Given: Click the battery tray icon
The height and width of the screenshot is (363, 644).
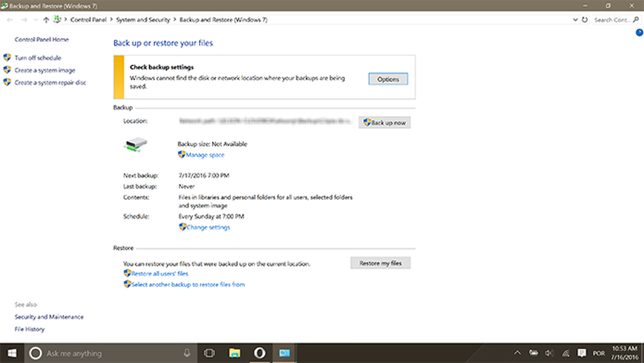Looking at the screenshot, I should [533, 353].
